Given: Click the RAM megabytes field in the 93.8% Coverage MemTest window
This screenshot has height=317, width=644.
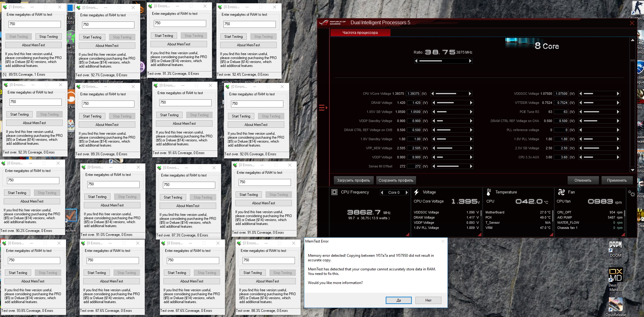Looking at the screenshot, I should pyautogui.click(x=34, y=260).
